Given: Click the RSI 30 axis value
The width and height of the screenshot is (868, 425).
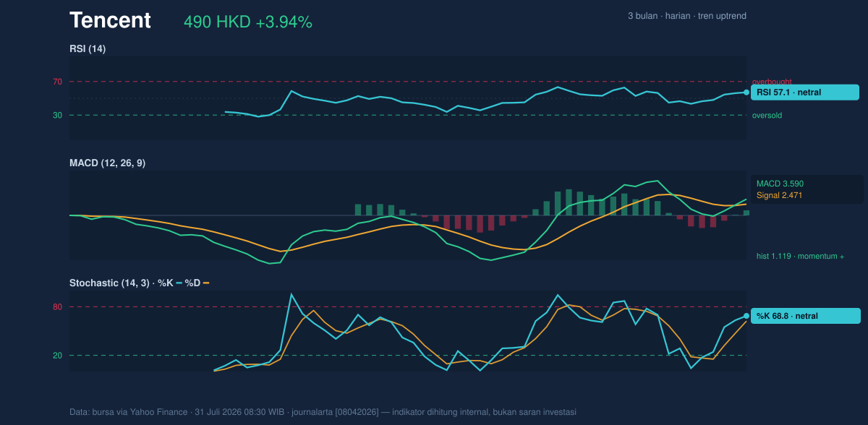Looking at the screenshot, I should (57, 115).
